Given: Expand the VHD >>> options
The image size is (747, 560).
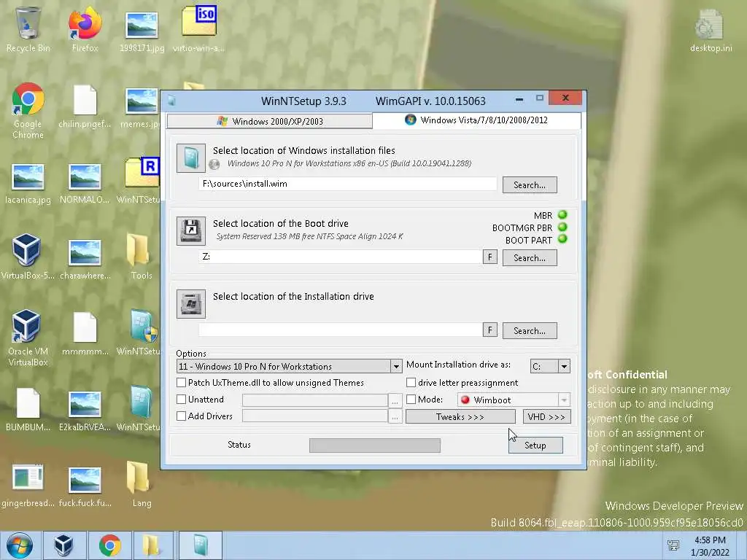Looking at the screenshot, I should point(546,416).
